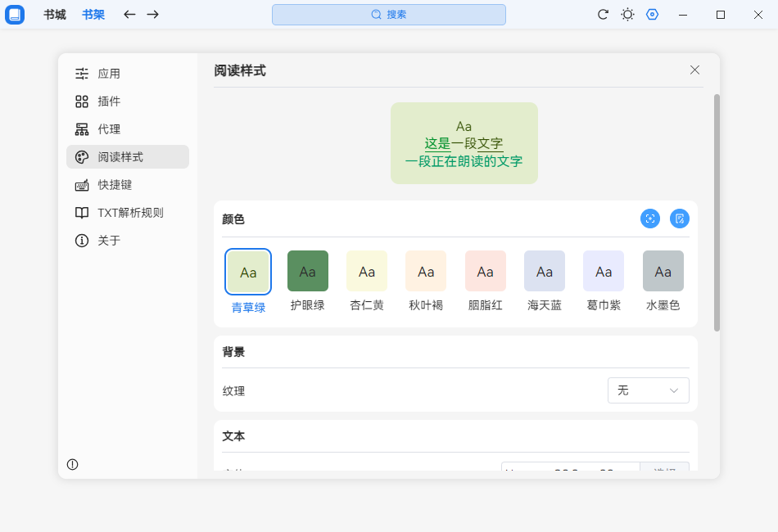Image resolution: width=778 pixels, height=532 pixels.
Task: Open TXT解析规则 settings section
Action: pos(128,213)
